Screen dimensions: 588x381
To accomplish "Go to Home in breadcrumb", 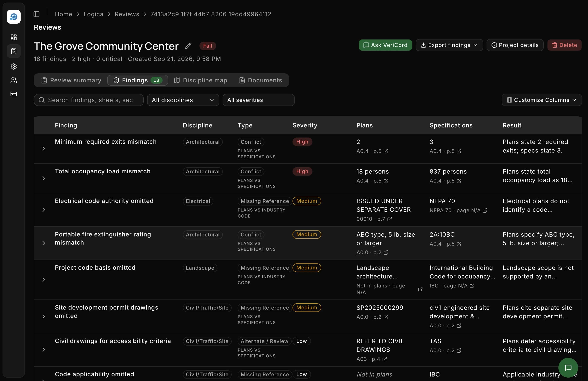I will [x=63, y=14].
